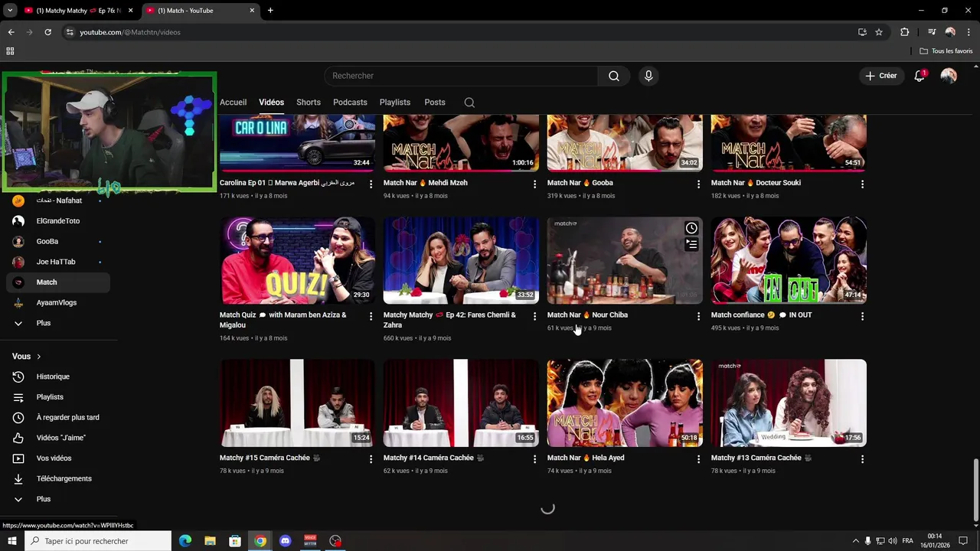Show hidden icons in the system tray

point(855,541)
